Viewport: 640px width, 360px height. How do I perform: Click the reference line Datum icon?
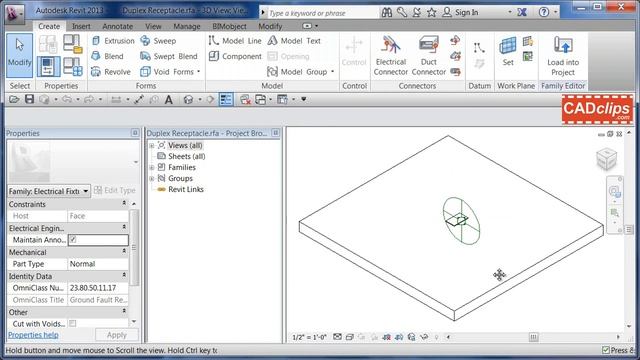click(x=479, y=48)
